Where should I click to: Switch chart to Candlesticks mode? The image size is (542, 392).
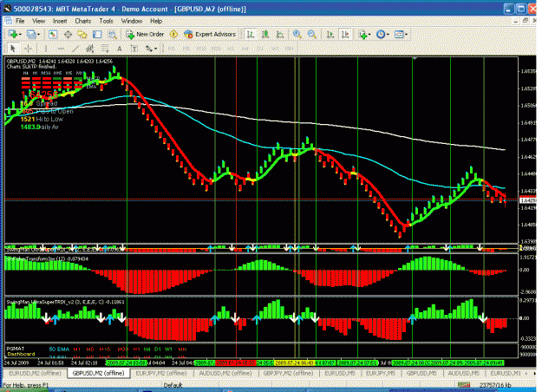(265, 34)
